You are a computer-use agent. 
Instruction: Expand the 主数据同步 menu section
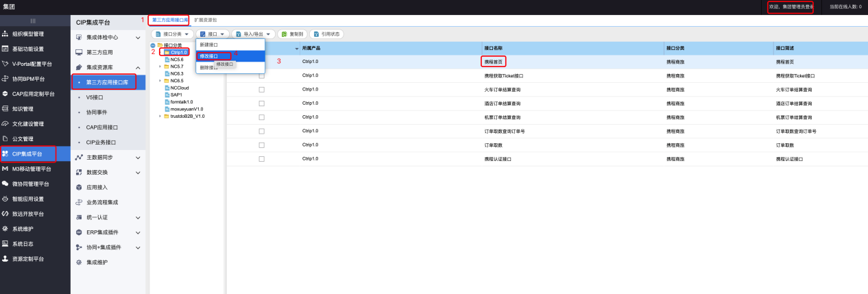coord(138,158)
